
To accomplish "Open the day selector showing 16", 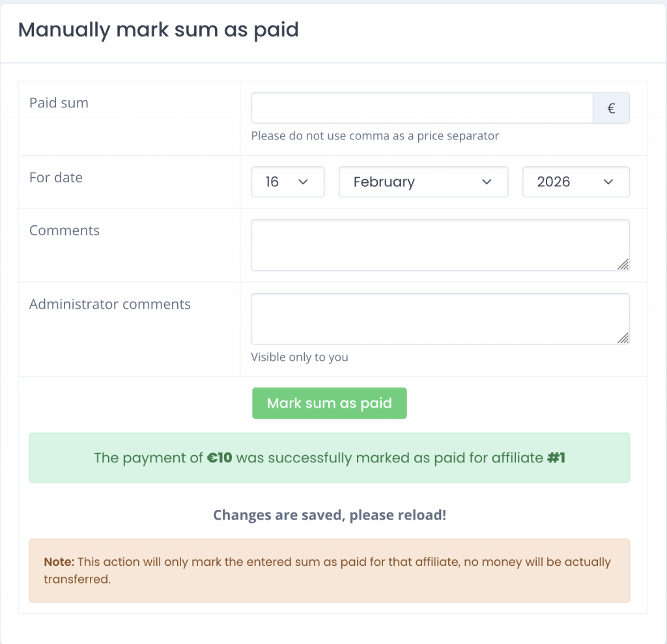I will coord(288,182).
